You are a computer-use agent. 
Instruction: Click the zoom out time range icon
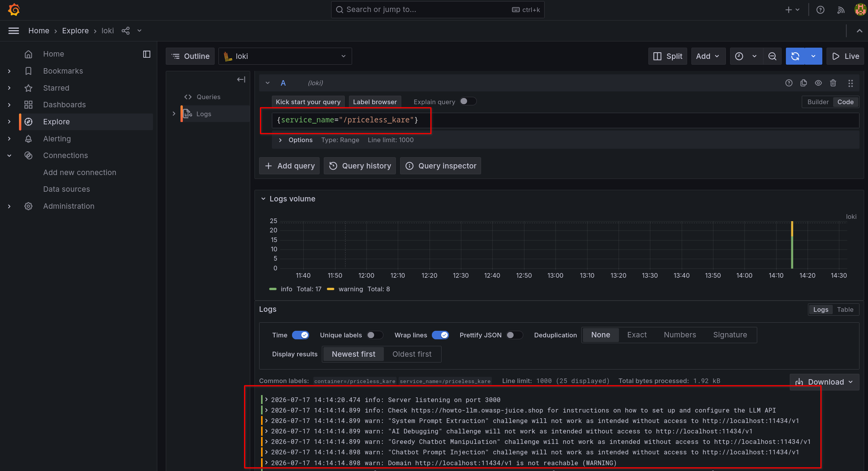[772, 56]
